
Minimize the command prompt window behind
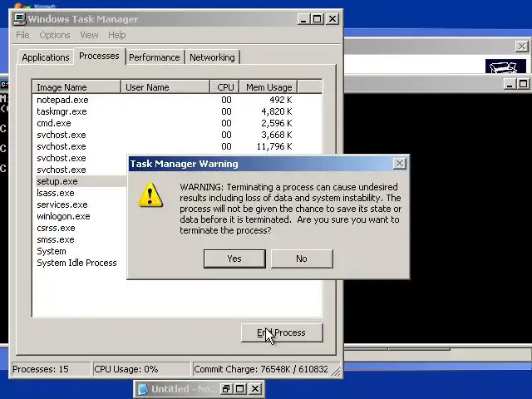click(x=509, y=84)
